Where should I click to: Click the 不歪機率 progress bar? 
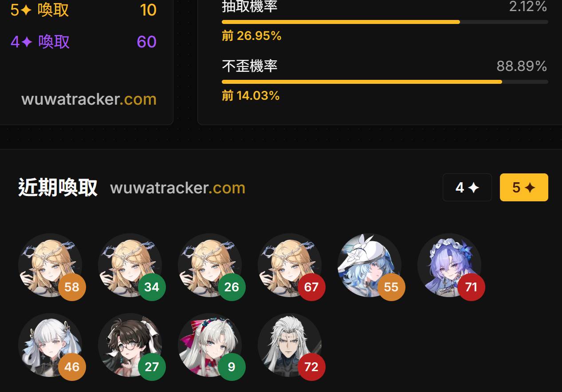click(x=385, y=82)
